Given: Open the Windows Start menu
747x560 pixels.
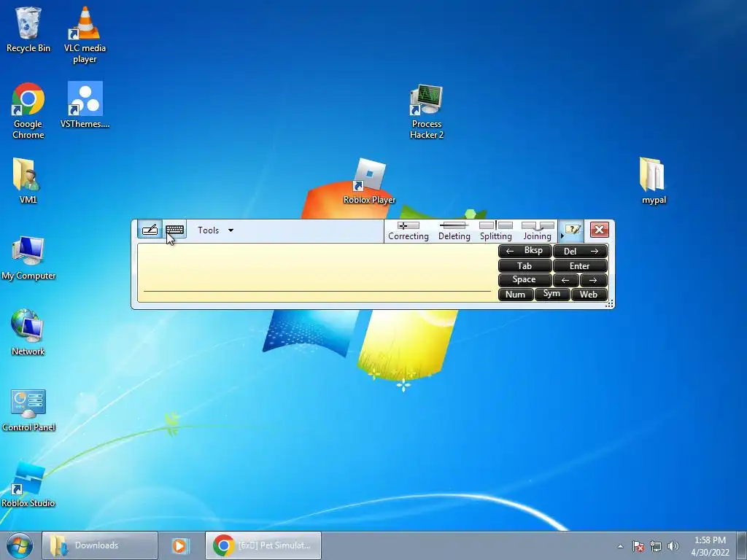Looking at the screenshot, I should coord(20,545).
